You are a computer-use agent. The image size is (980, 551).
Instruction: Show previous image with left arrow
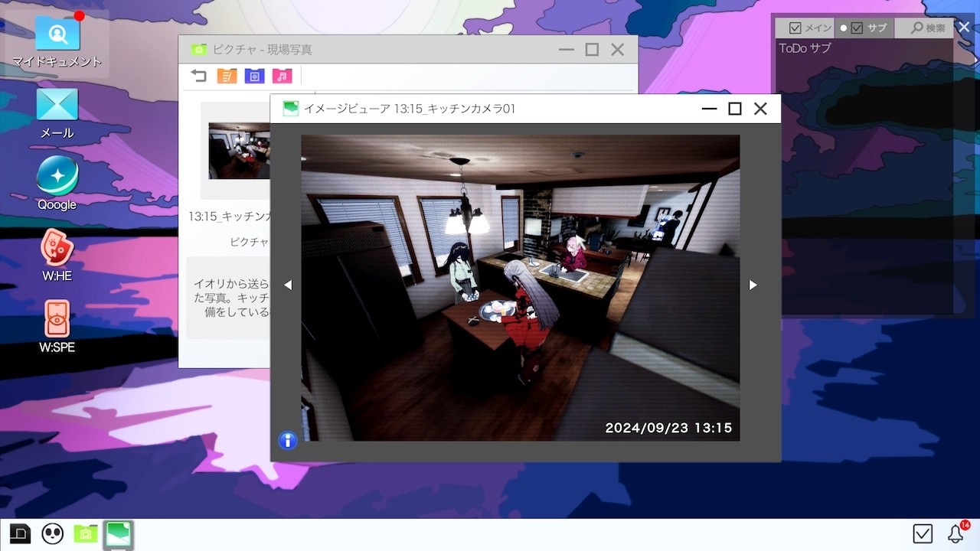pos(288,285)
